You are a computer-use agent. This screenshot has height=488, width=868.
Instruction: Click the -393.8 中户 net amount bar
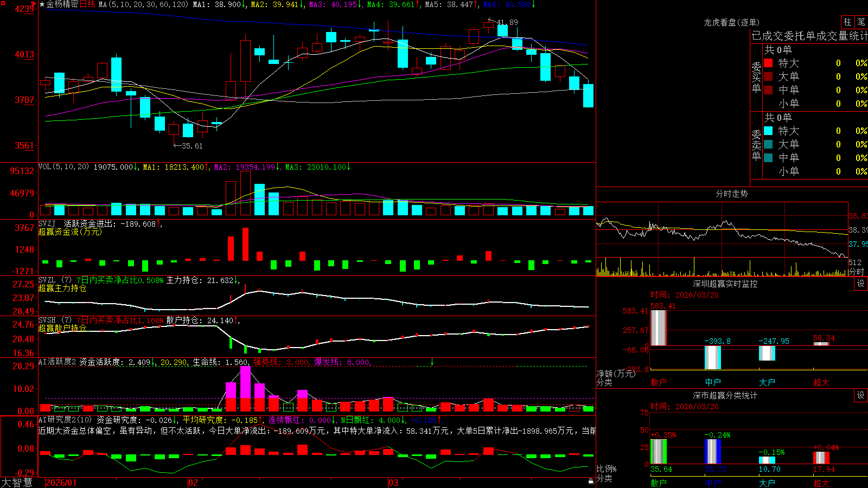(713, 357)
